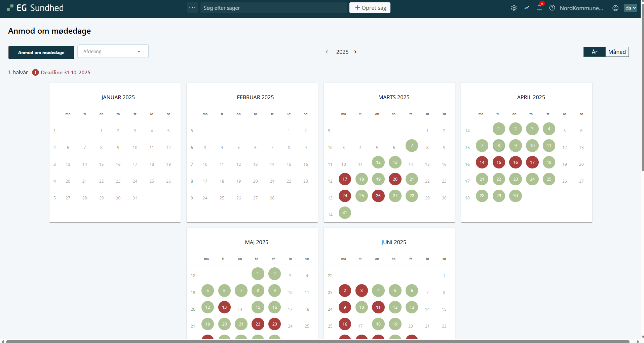644x343 pixels.
Task: Switch to the År view tab
Action: [x=594, y=52]
